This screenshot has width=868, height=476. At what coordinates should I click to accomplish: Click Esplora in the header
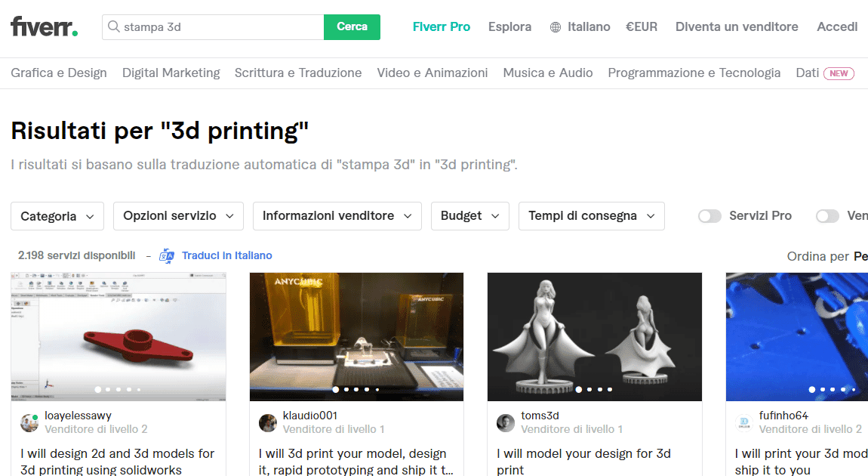[x=509, y=26]
